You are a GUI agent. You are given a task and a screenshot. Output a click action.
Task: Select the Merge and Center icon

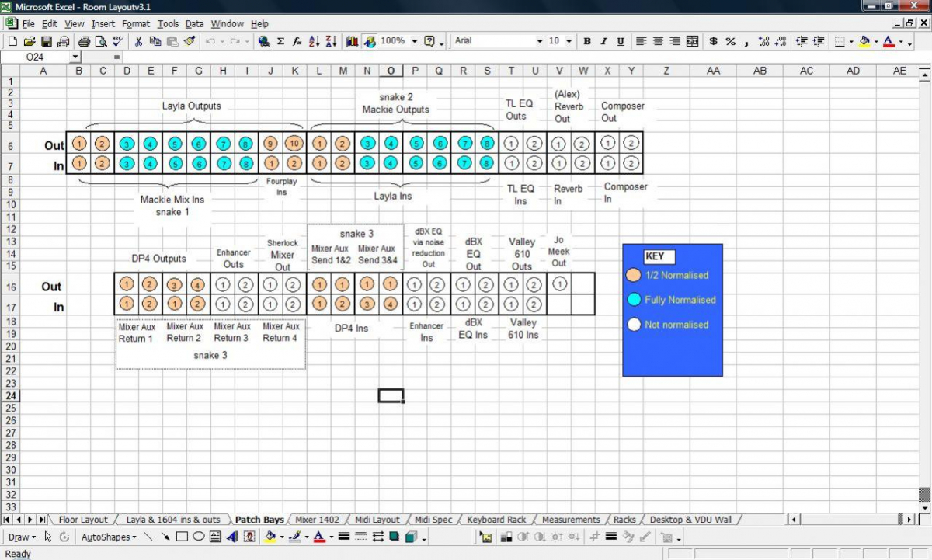(x=692, y=41)
